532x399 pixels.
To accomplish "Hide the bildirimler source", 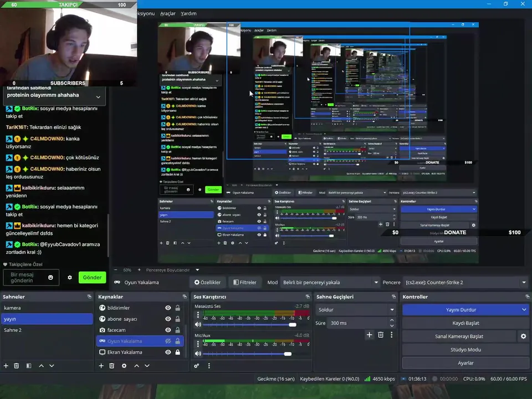I will (x=168, y=308).
